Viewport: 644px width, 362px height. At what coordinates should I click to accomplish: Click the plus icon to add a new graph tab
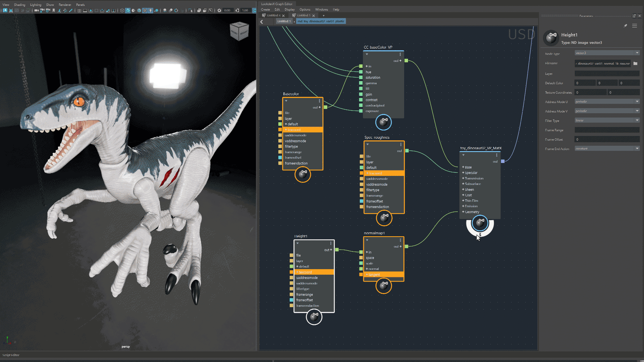click(323, 15)
